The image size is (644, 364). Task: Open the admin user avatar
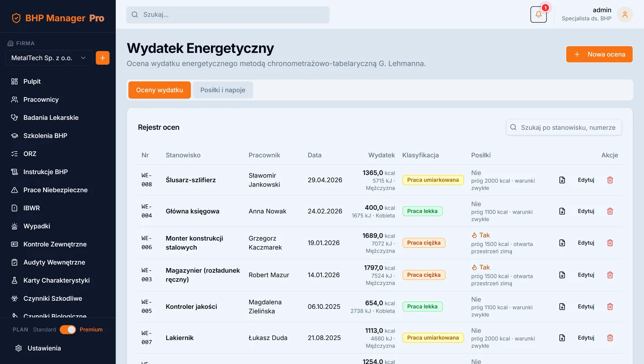tap(625, 14)
